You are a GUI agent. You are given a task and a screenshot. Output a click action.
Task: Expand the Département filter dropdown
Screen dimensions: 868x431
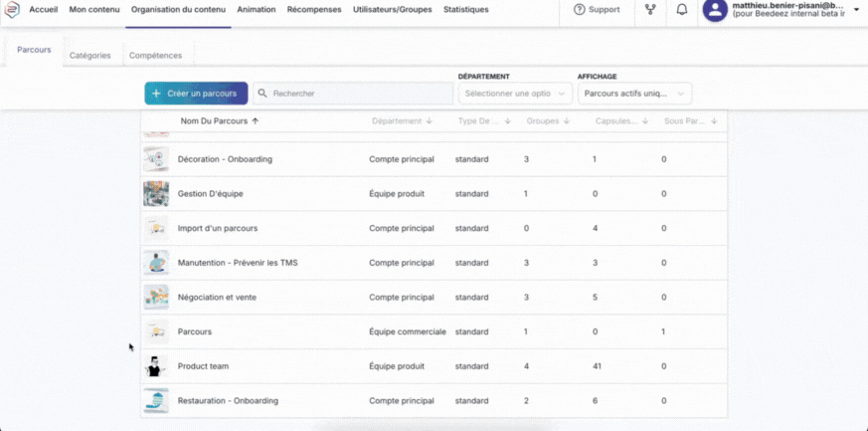click(x=514, y=94)
